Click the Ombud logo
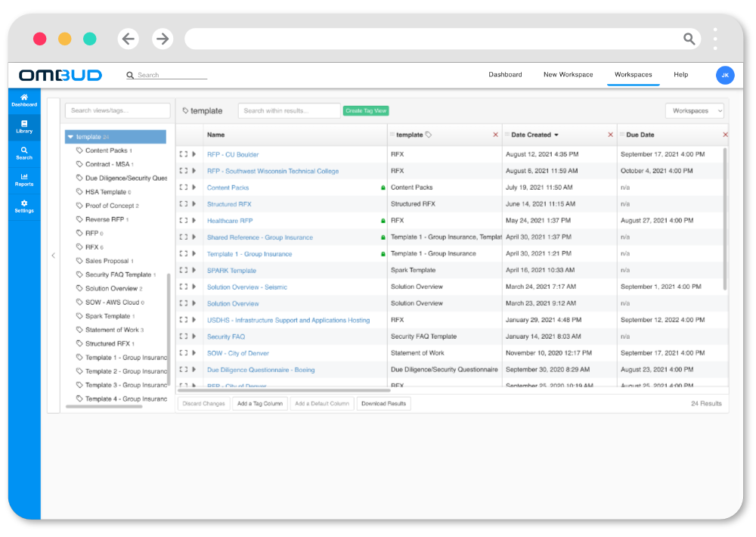The height and width of the screenshot is (537, 756). [60, 76]
